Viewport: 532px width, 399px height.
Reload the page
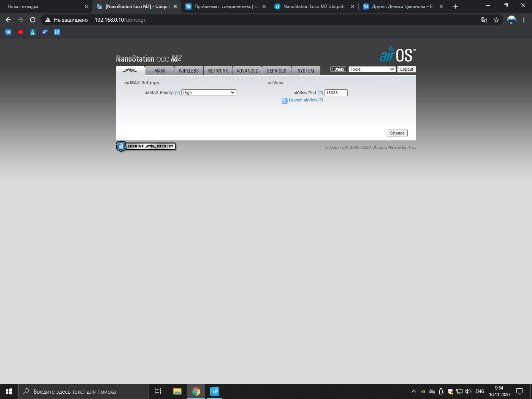click(33, 20)
